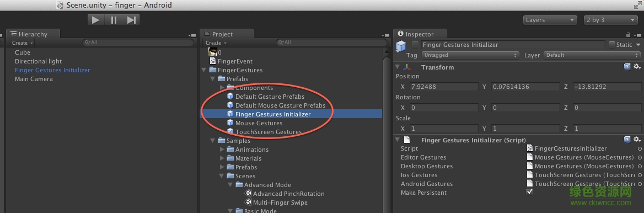Image resolution: width=644 pixels, height=213 pixels.
Task: Select Finger Gestures Initializer in the Hierarchy
Action: pyautogui.click(x=52, y=70)
